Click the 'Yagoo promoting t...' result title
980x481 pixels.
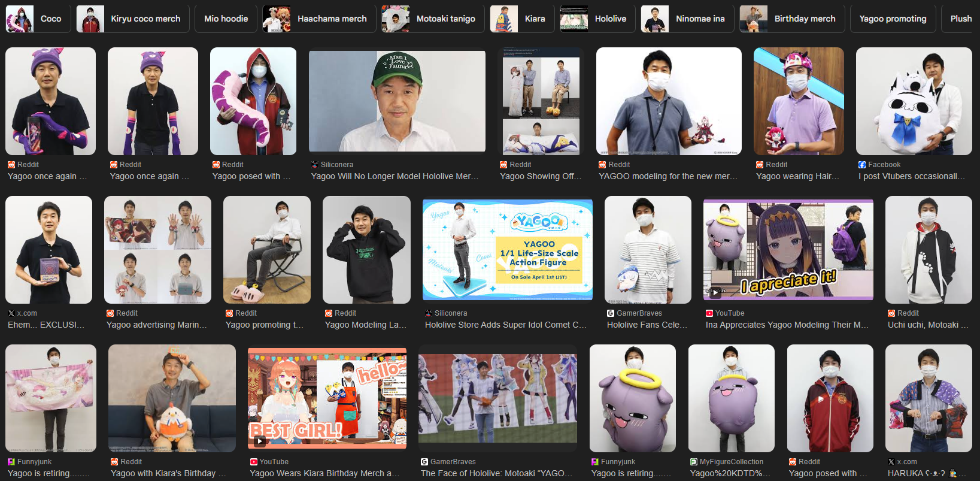click(265, 325)
